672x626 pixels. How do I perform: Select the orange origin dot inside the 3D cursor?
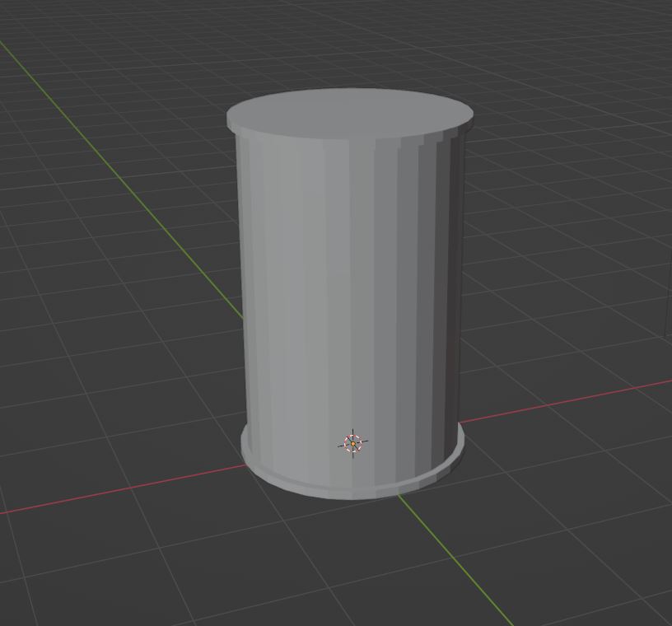point(353,444)
